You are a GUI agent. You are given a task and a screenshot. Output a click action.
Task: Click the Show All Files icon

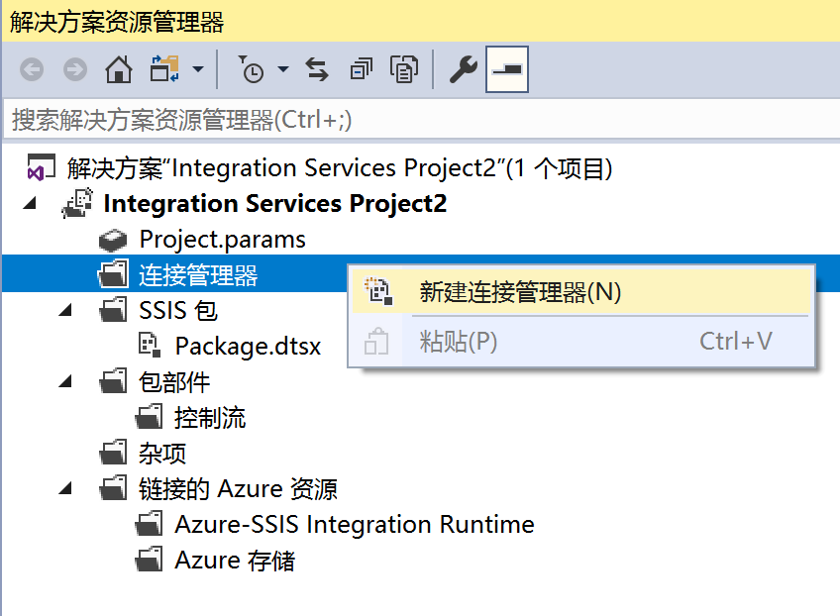403,69
